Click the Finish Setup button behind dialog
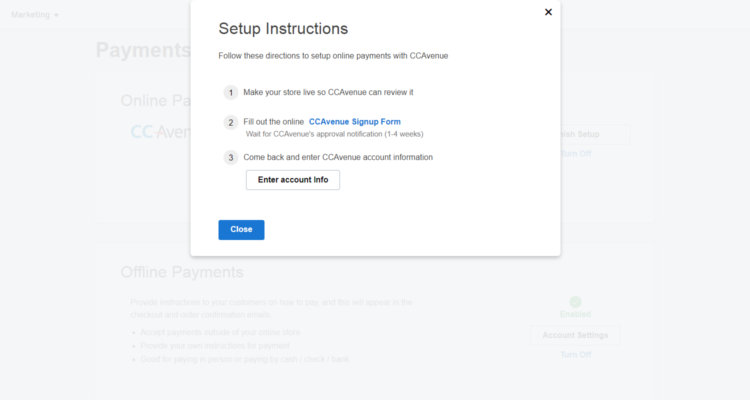 [x=595, y=134]
